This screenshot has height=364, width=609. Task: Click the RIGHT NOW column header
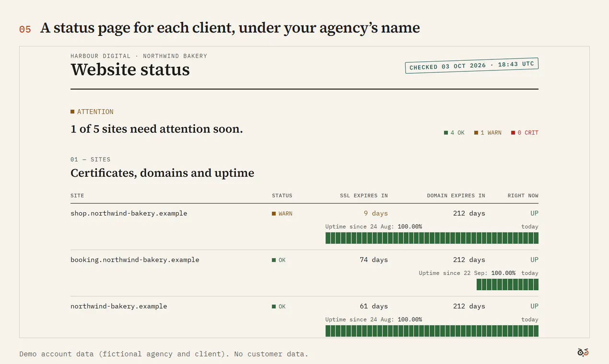coord(523,195)
